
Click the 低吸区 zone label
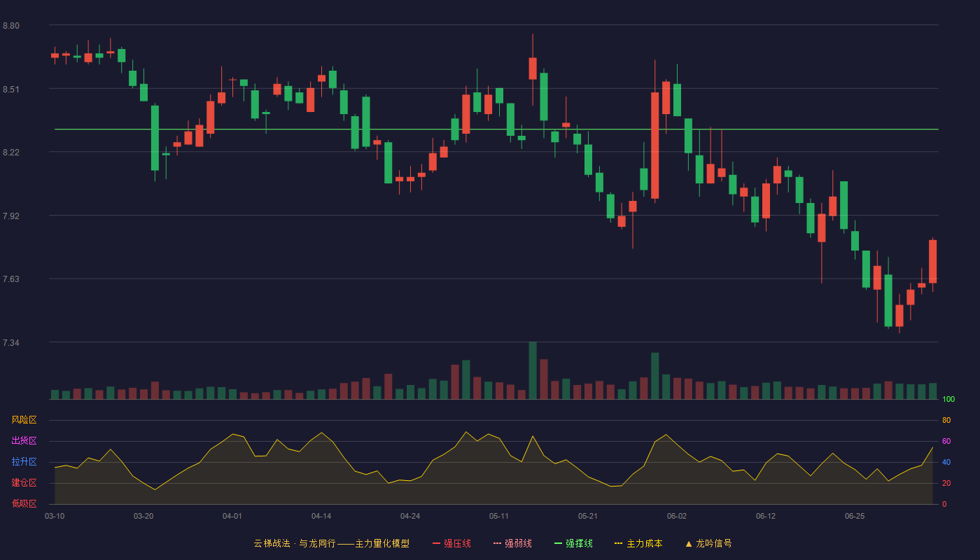click(24, 503)
